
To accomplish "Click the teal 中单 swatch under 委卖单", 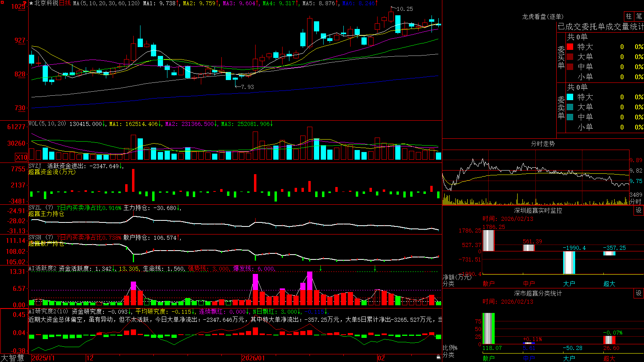I will coord(570,117).
